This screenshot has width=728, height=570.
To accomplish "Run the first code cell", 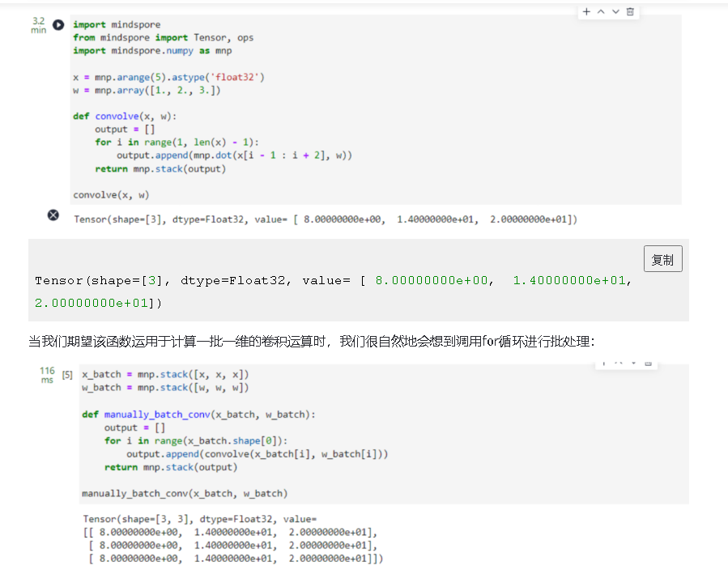I will pos(58,25).
